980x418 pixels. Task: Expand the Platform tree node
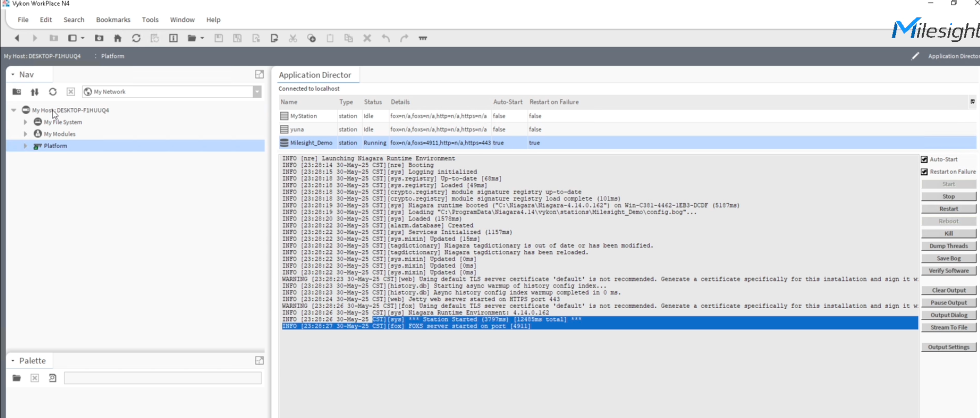click(25, 146)
